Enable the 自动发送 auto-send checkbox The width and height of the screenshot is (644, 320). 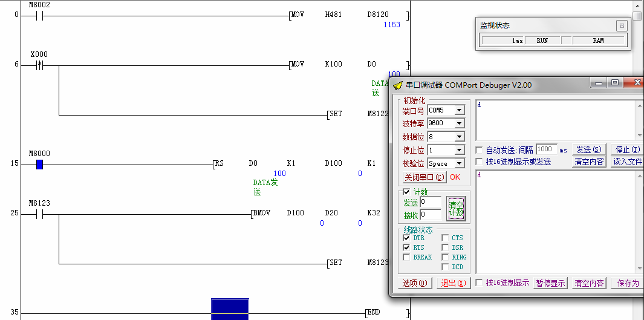[480, 150]
